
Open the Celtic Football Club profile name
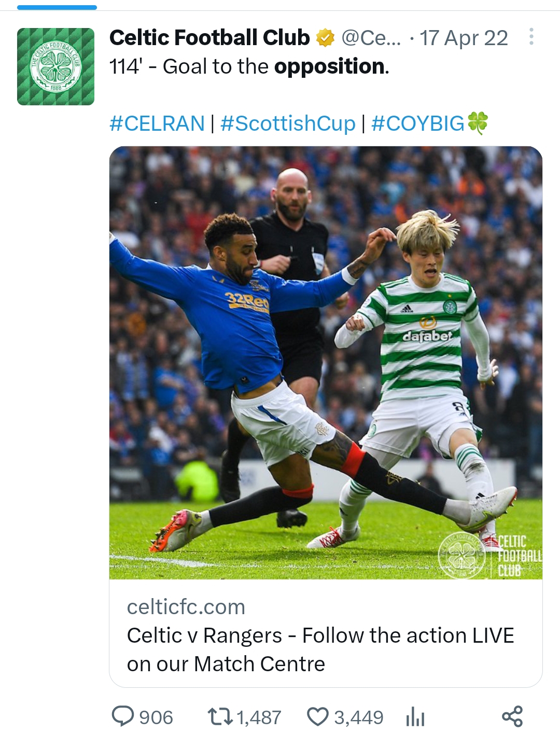(x=209, y=38)
